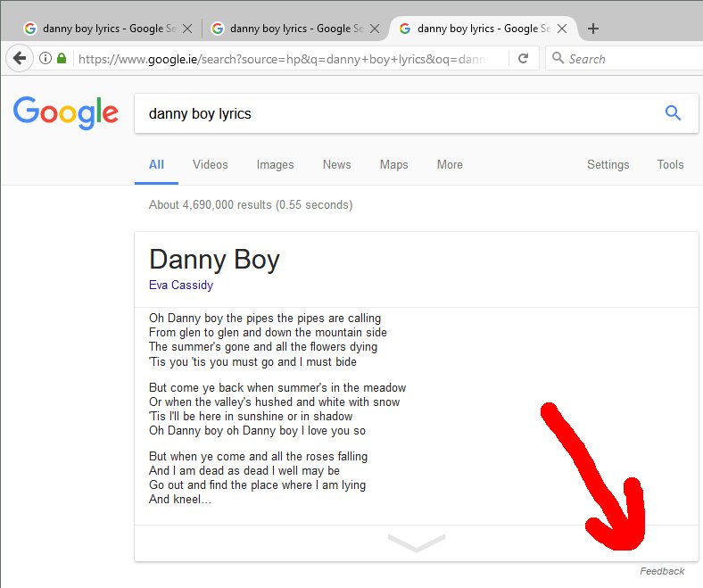Viewport: 703px width, 588px height.
Task: Click lyric line 'Go out and find the place'
Action: tap(257, 485)
